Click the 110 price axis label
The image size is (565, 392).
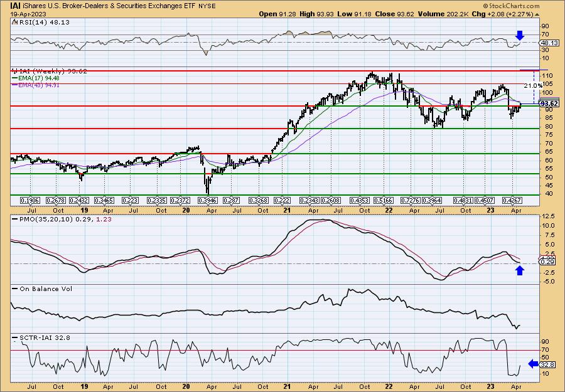[x=546, y=76]
